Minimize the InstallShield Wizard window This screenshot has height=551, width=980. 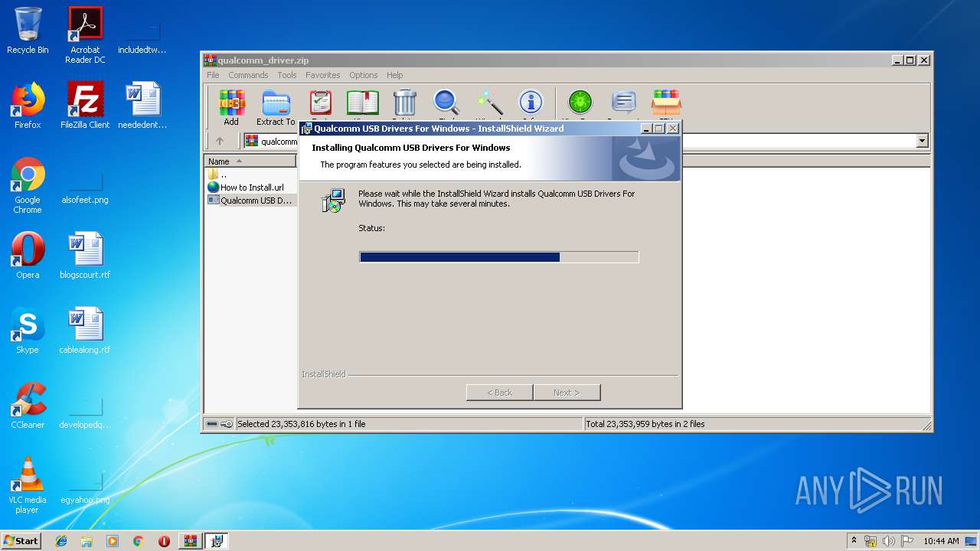tap(645, 129)
